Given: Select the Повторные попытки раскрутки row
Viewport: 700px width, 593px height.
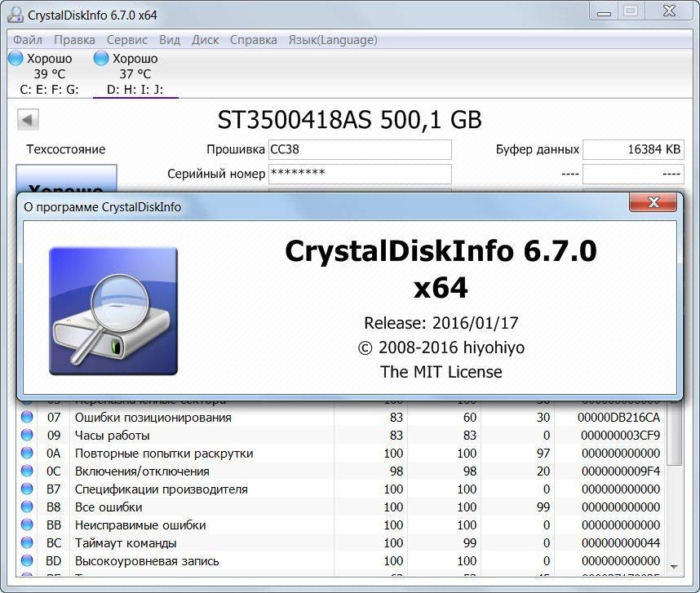Looking at the screenshot, I should coord(341,453).
